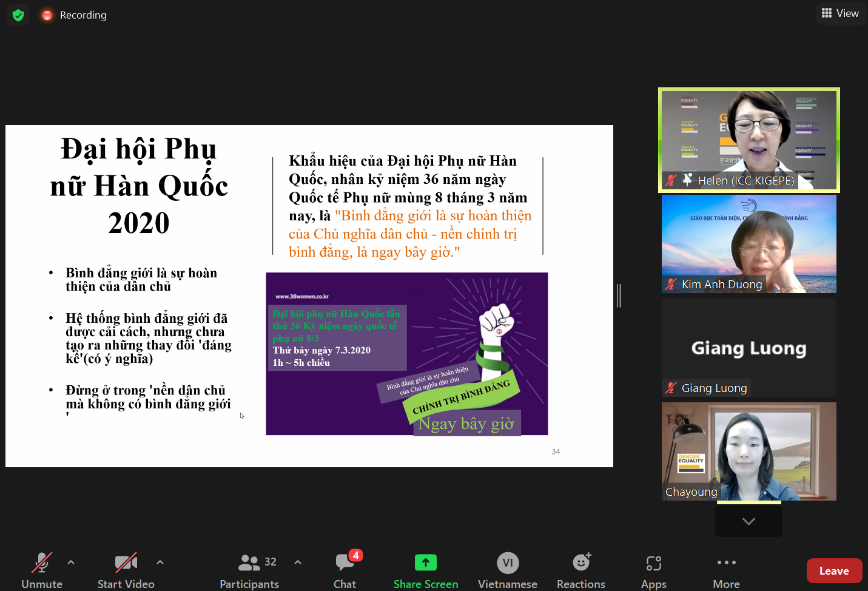Select Helen (ICC KIGEPE) video thumbnail
The width and height of the screenshot is (868, 591).
pyautogui.click(x=749, y=140)
